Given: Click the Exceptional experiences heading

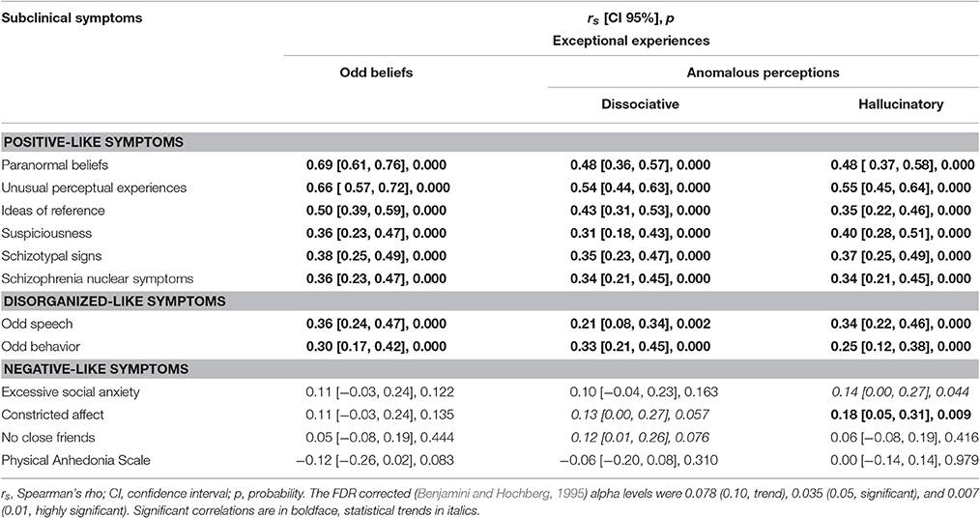Looking at the screenshot, I should tap(631, 41).
